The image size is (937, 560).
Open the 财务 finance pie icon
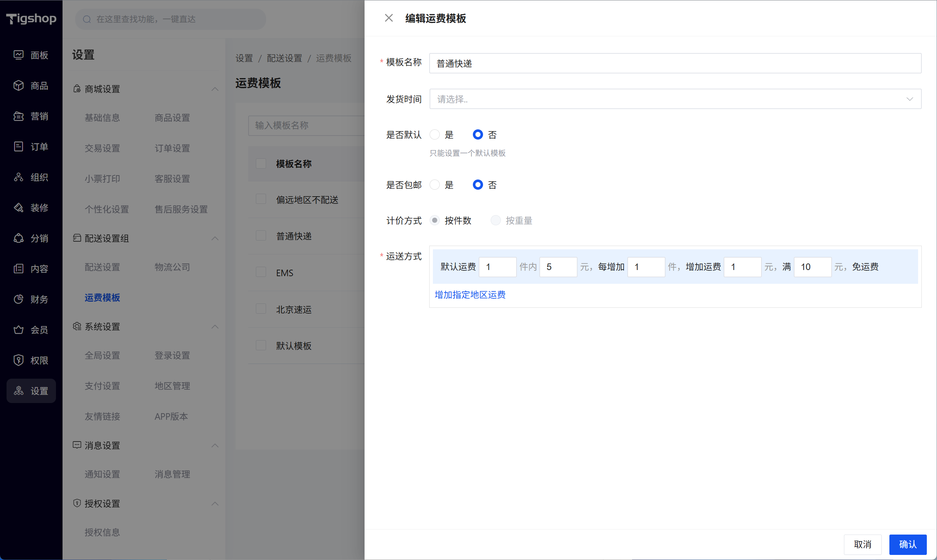(x=19, y=299)
